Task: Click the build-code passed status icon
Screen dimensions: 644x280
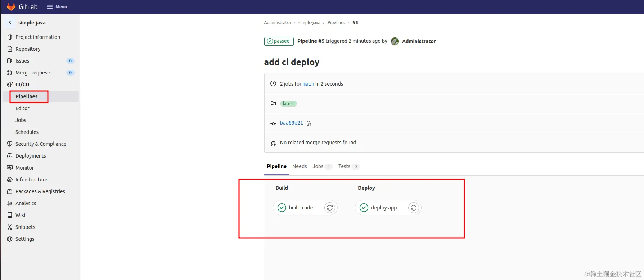Action: click(282, 208)
